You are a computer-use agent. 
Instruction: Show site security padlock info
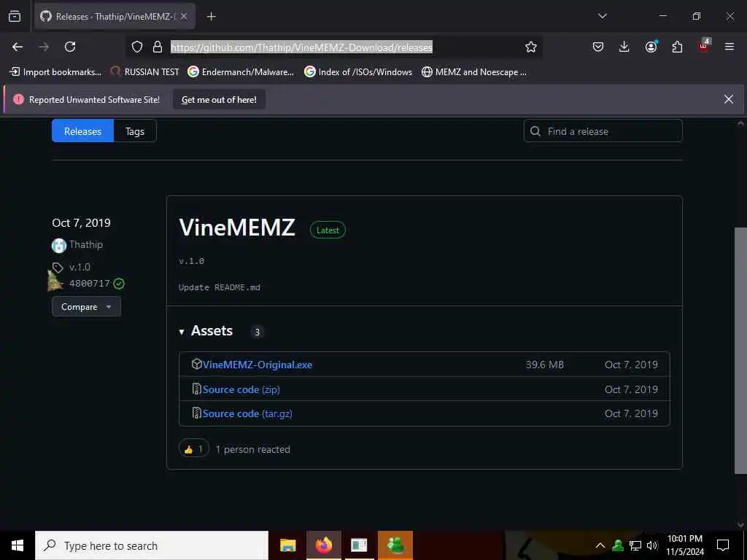158,47
